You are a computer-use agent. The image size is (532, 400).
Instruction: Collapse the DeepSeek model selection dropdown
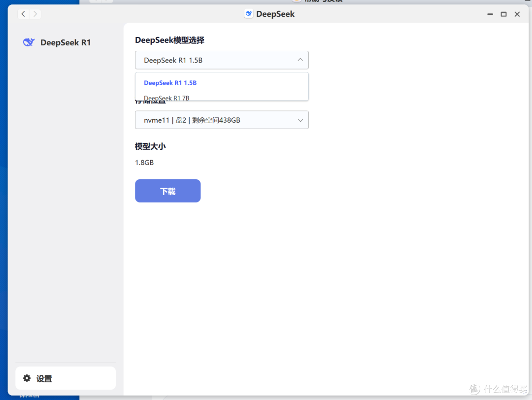[222, 60]
